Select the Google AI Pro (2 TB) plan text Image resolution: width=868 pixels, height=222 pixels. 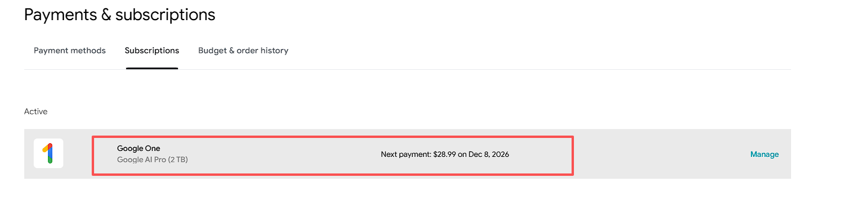pos(153,159)
